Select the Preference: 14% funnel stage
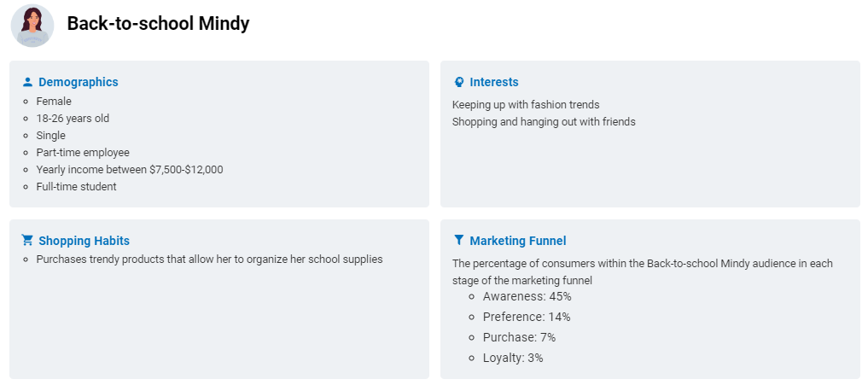Image resolution: width=868 pixels, height=385 pixels. point(527,317)
